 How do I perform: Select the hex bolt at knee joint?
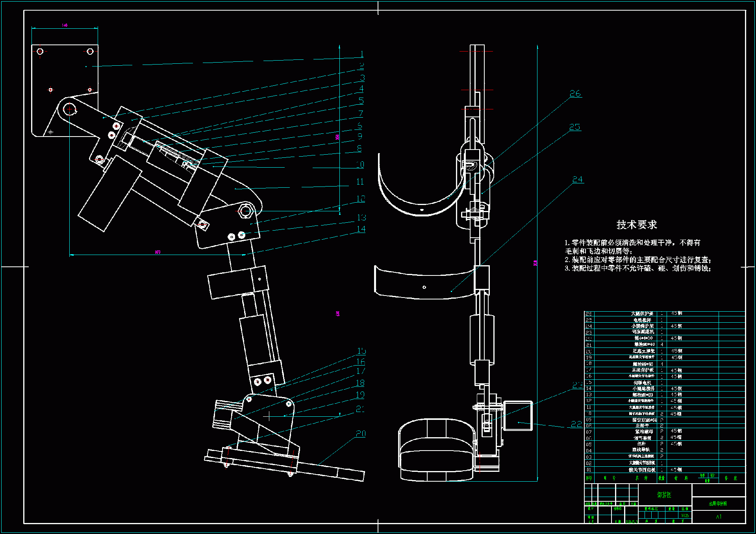click(x=245, y=211)
